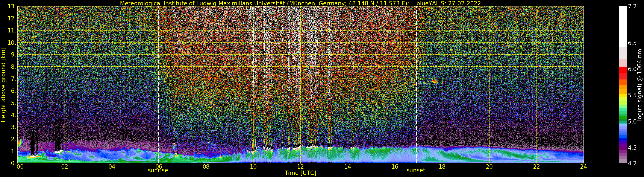Screen dimensions: 644x177
Task: Click the "16" time axis tick label
Action: [395, 167]
